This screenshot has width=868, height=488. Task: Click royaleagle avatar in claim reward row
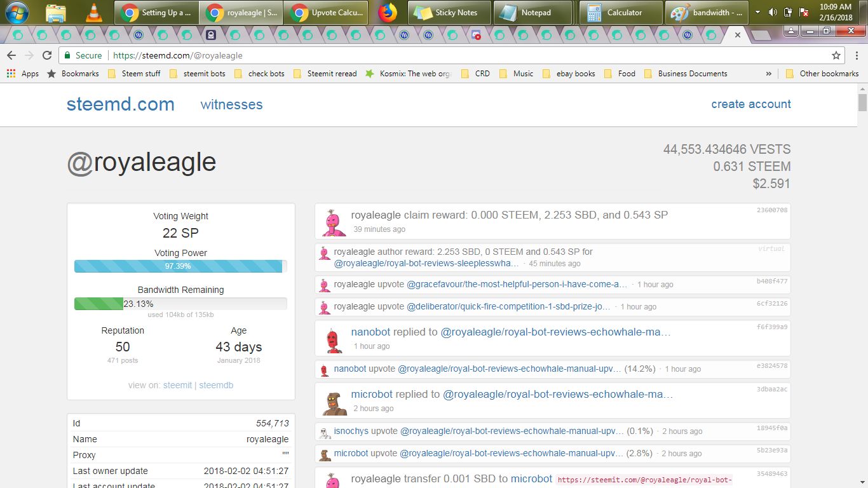(x=334, y=222)
